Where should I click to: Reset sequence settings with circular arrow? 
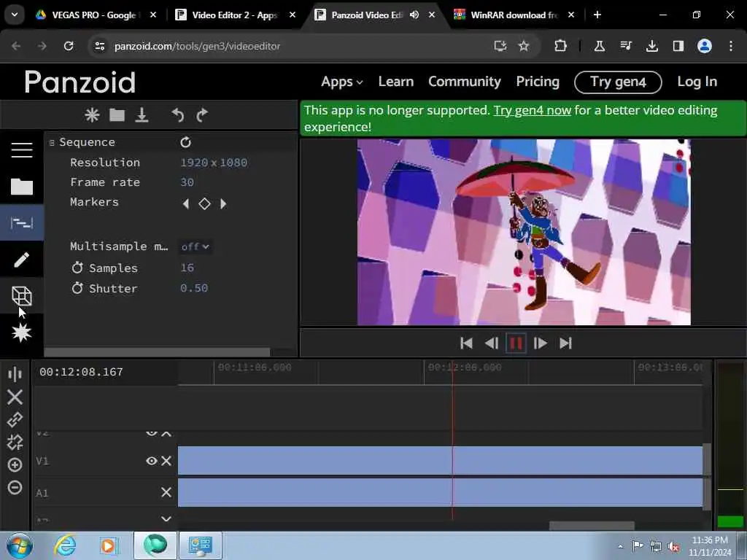185,142
